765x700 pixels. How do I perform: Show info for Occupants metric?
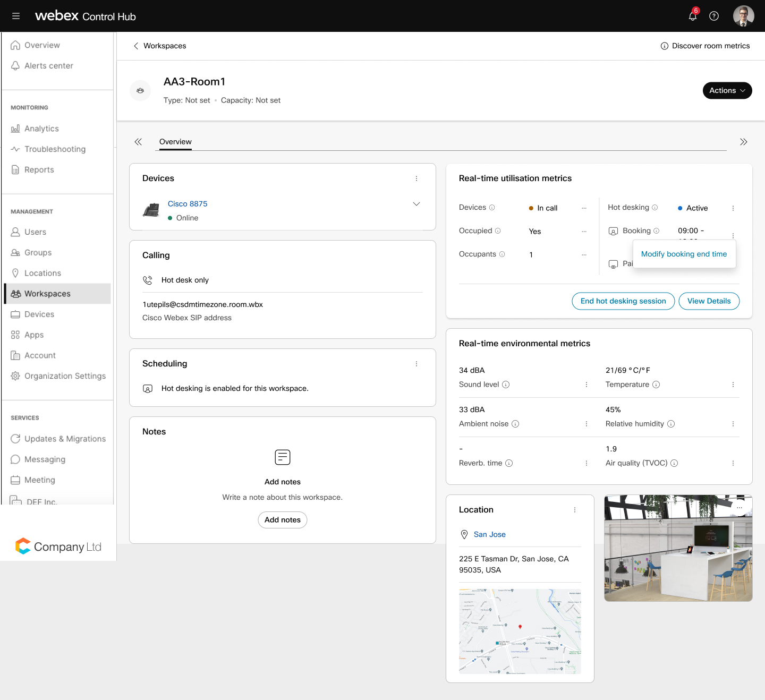coord(502,254)
